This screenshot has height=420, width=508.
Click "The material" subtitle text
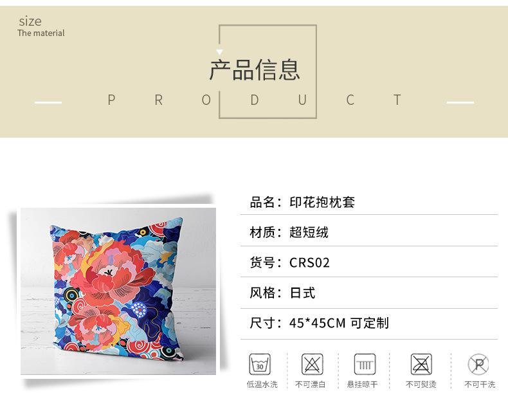pyautogui.click(x=41, y=33)
